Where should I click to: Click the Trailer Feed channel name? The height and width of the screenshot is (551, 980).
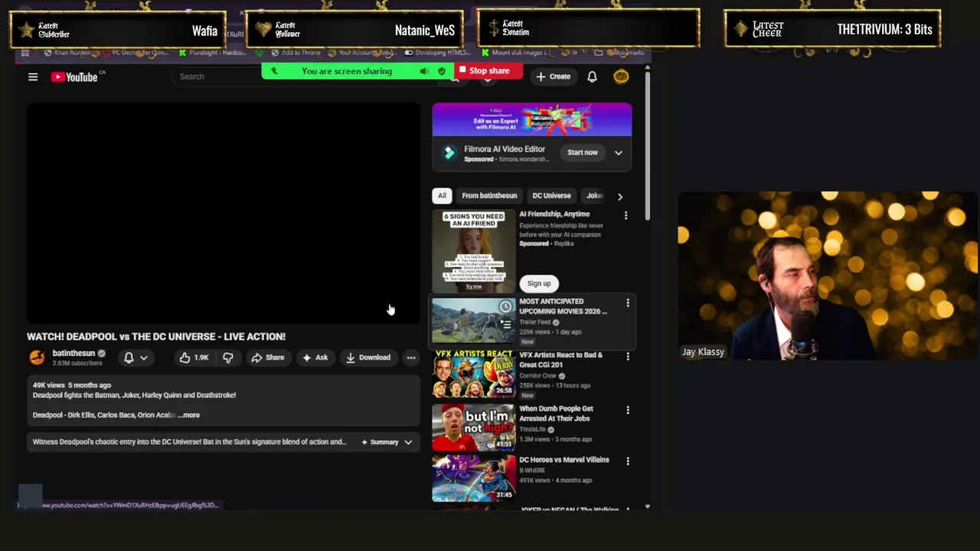coord(536,322)
